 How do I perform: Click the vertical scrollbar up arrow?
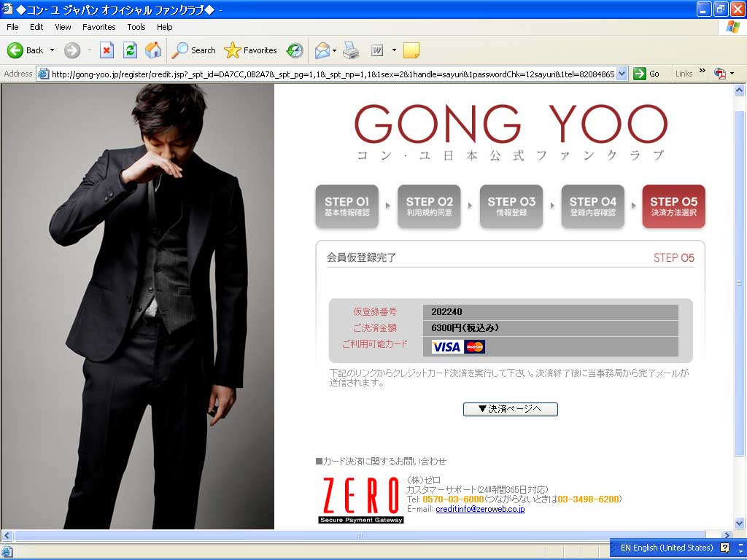pos(740,90)
